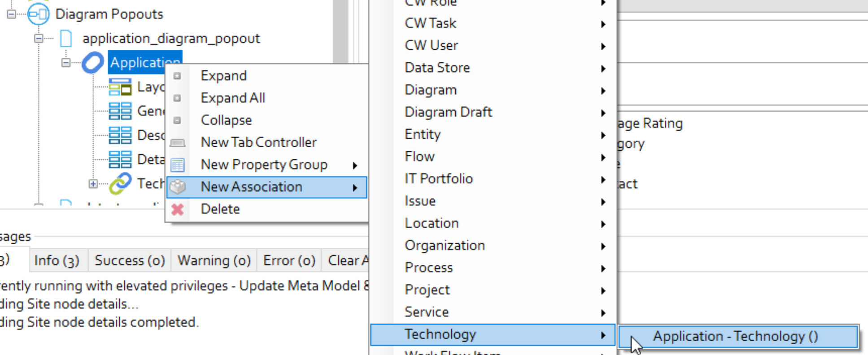
Task: Collapse the Diagram Popouts tree node
Action: pyautogui.click(x=11, y=14)
